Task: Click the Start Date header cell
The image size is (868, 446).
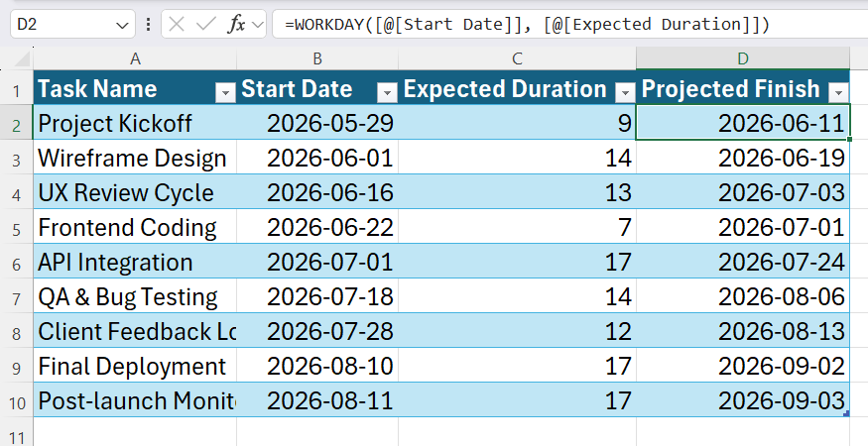Action: point(317,87)
